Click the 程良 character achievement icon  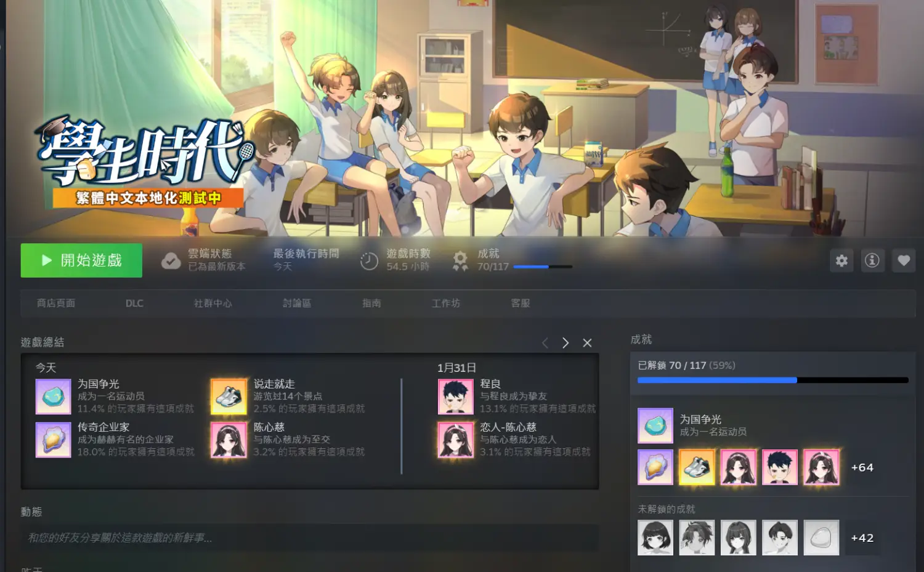[x=455, y=397]
